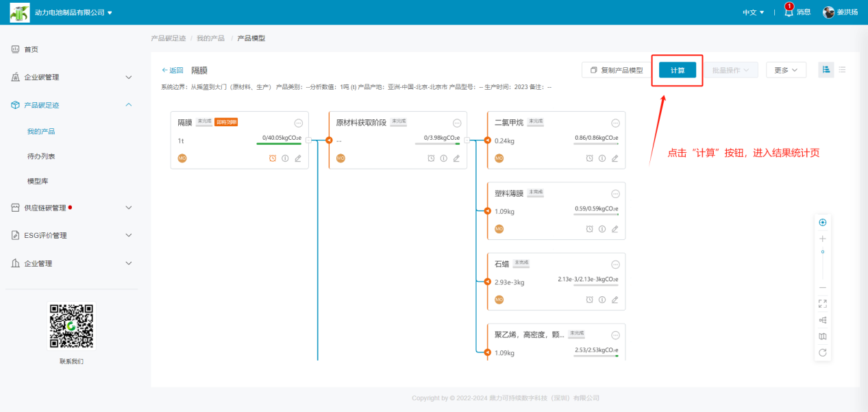The width and height of the screenshot is (868, 412).
Task: Collapse 原材料获取阶段 node branch
Action: coord(467,140)
